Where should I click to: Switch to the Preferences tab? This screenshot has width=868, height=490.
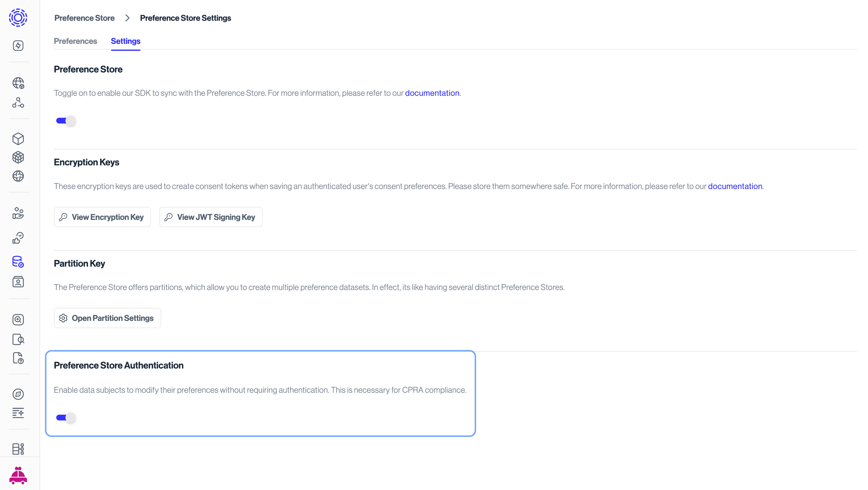tap(75, 41)
